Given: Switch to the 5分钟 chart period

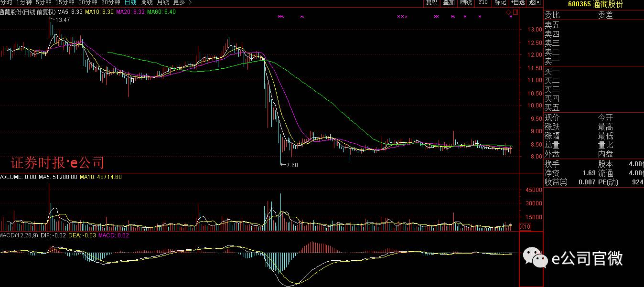Looking at the screenshot, I should tap(43, 2).
